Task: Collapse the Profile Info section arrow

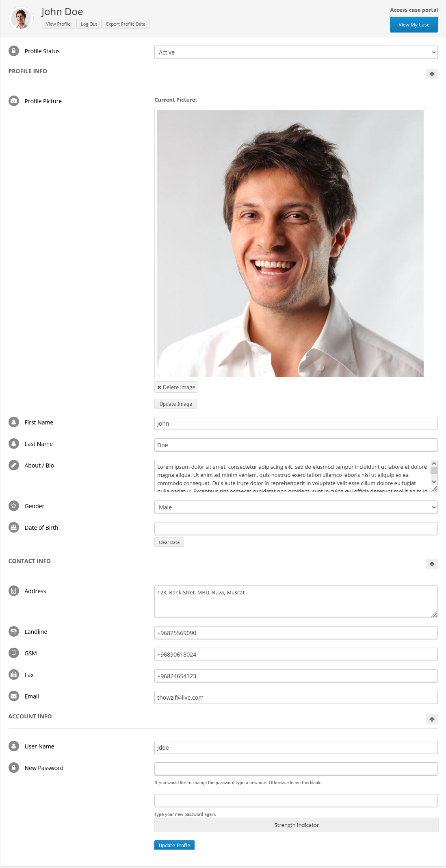Action: 432,74
